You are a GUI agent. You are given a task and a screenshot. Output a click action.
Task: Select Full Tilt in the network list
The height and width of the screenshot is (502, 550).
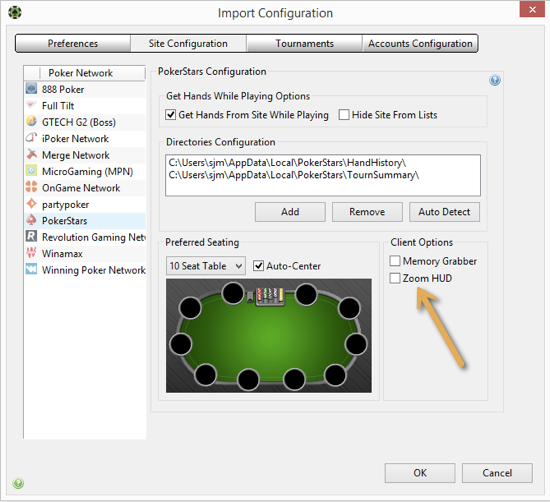point(85,106)
